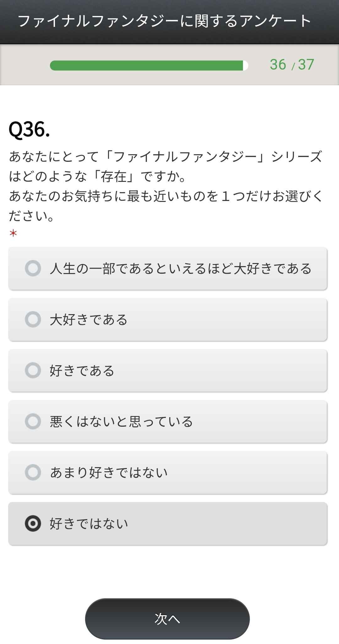Viewport: 339px width, 644px height.
Task: Tap the あまり好きではない label text
Action: pos(109,472)
